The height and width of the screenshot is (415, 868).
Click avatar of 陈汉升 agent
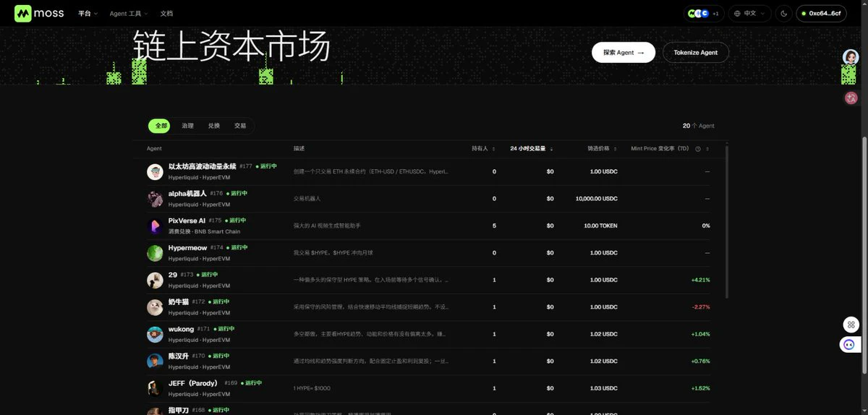click(x=155, y=361)
